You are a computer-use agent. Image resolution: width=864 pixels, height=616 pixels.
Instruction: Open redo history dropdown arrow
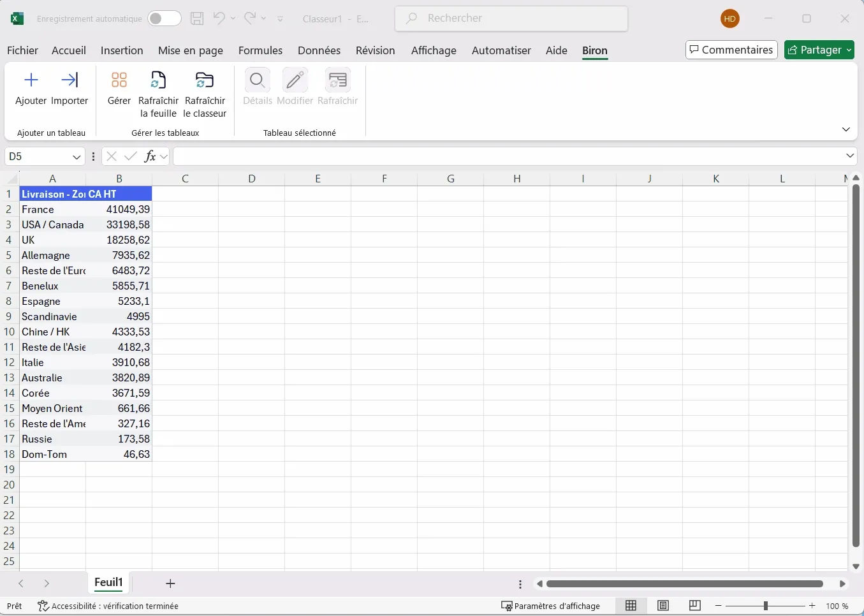[264, 18]
